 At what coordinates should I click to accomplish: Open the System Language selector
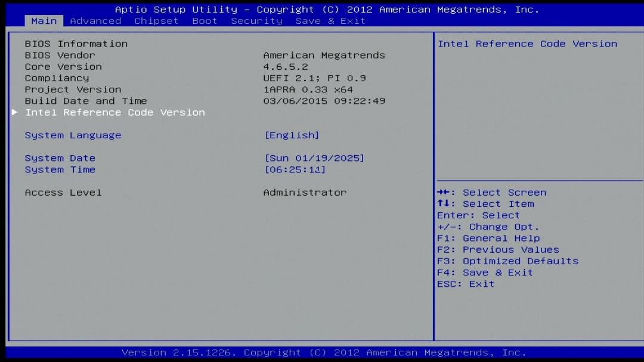point(73,135)
